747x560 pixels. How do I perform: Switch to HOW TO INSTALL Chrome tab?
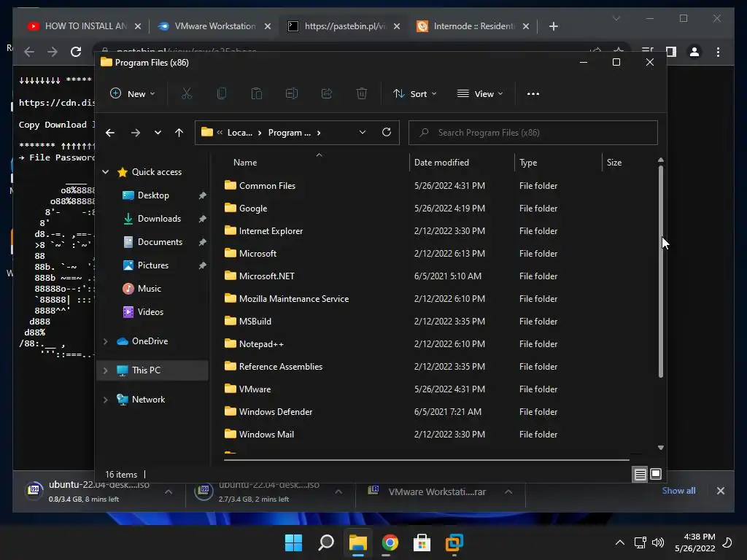[85, 26]
